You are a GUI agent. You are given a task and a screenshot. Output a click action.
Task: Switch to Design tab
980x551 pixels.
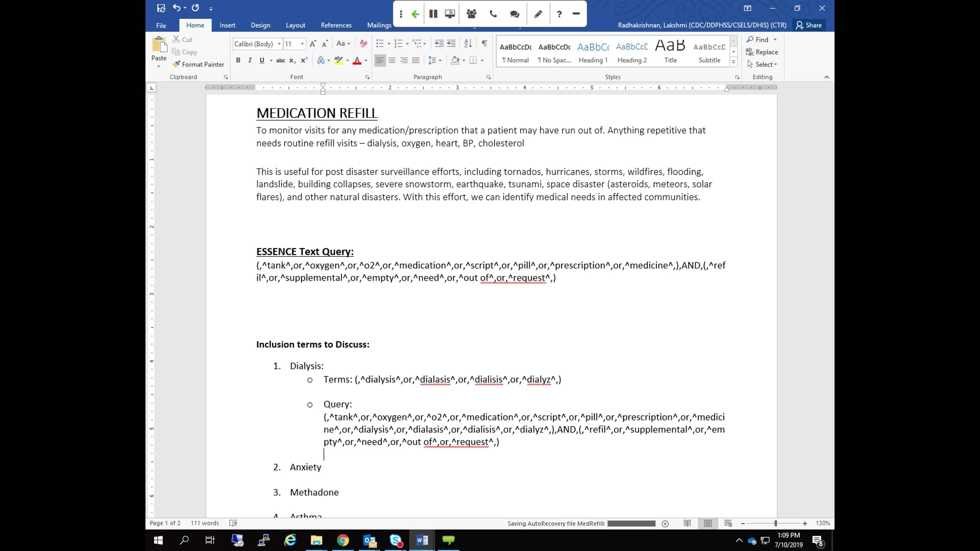[x=260, y=25]
